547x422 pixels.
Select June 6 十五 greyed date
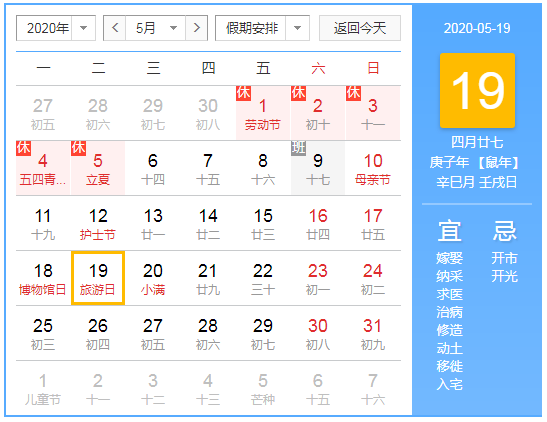point(318,388)
